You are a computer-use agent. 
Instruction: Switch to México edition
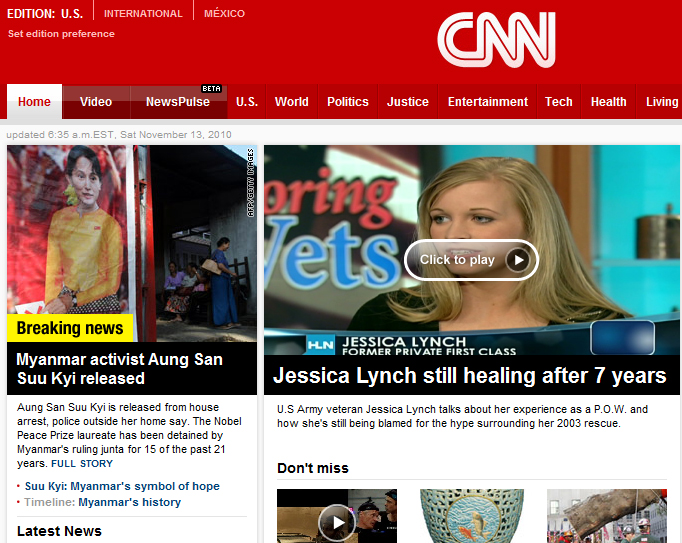[224, 14]
